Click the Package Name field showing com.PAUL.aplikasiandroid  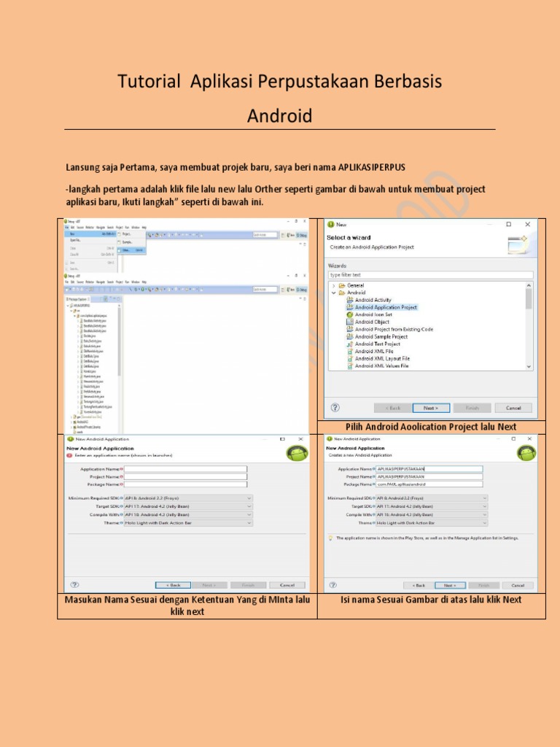(x=429, y=484)
